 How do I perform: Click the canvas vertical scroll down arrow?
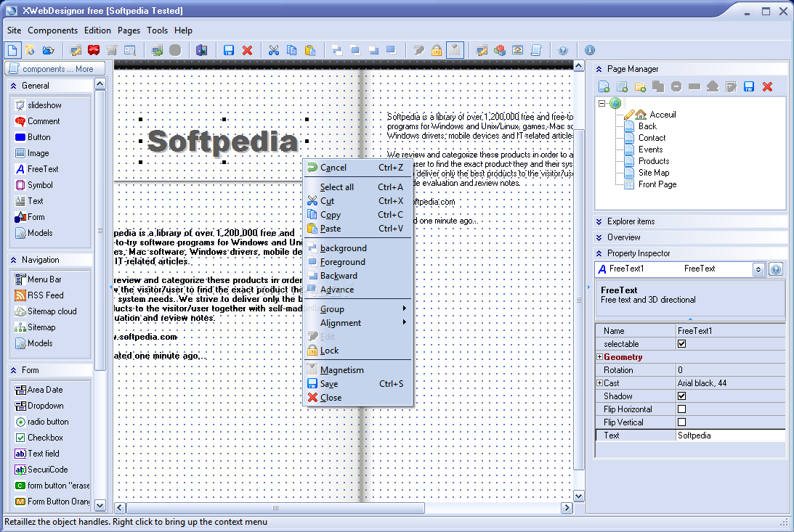point(578,496)
